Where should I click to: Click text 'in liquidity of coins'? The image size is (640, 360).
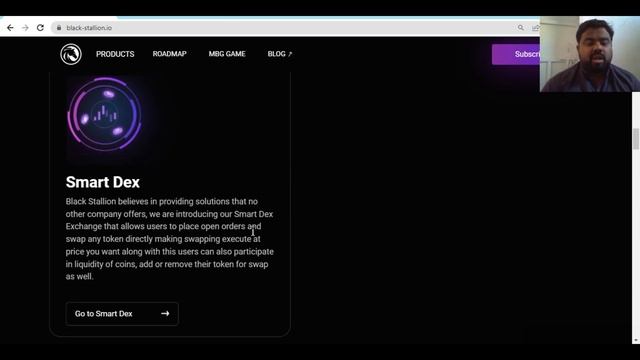tap(100, 264)
